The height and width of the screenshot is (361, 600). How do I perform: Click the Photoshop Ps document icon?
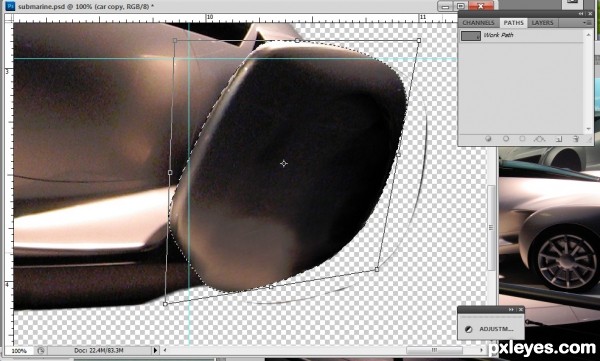pyautogui.click(x=10, y=6)
